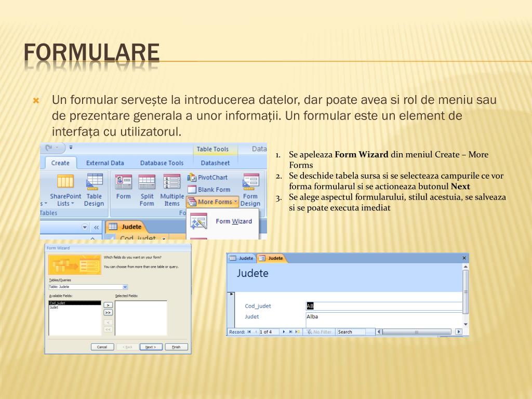This screenshot has height=399, width=532.
Task: Collapse the navigation pane with double chevron
Action: 96,228
